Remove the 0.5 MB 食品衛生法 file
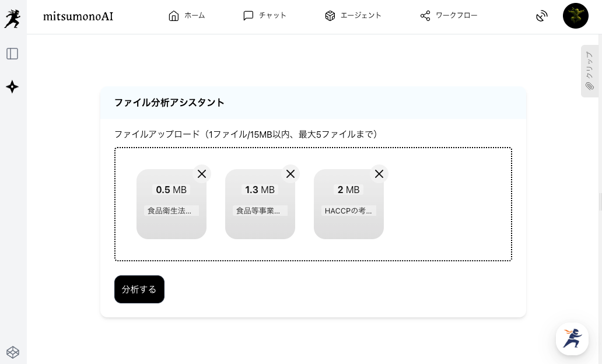The image size is (602, 364). (202, 174)
